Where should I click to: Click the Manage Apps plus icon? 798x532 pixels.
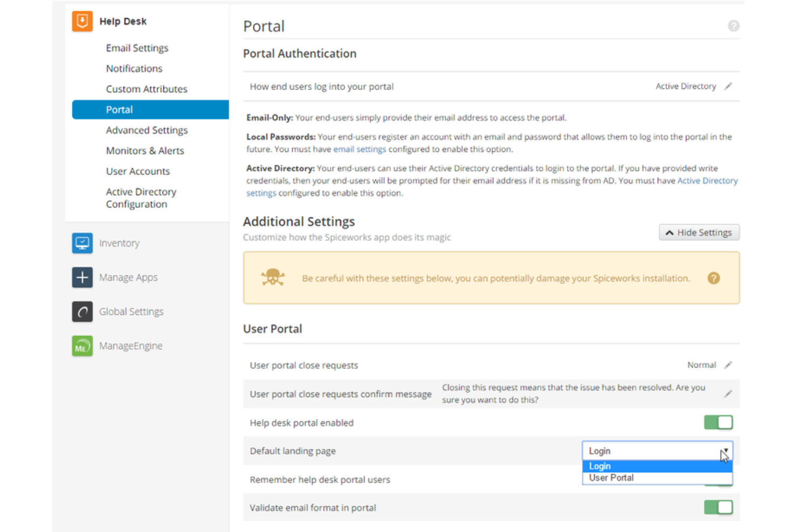[82, 277]
